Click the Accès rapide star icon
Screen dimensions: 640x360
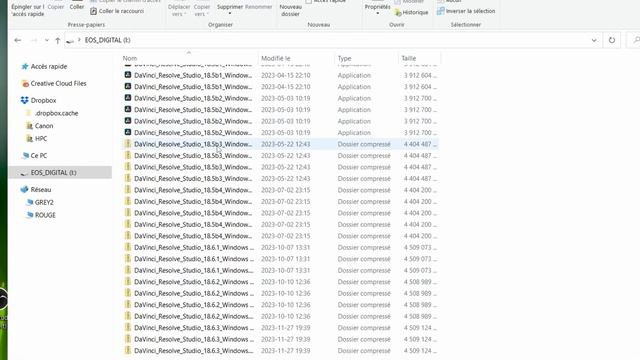coord(24,66)
